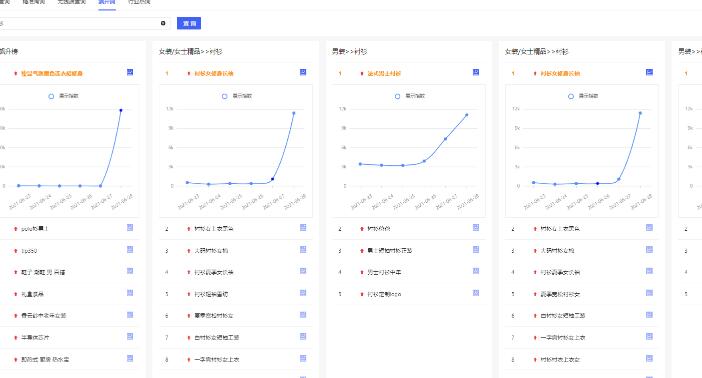Screen dimensions: 702x378
Task: Click the blue 查询 search button
Action: (x=188, y=23)
